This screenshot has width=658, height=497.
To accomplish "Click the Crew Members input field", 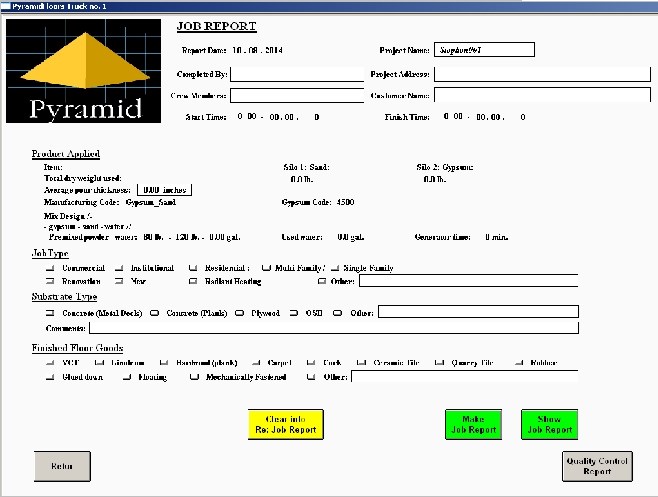I will point(297,95).
